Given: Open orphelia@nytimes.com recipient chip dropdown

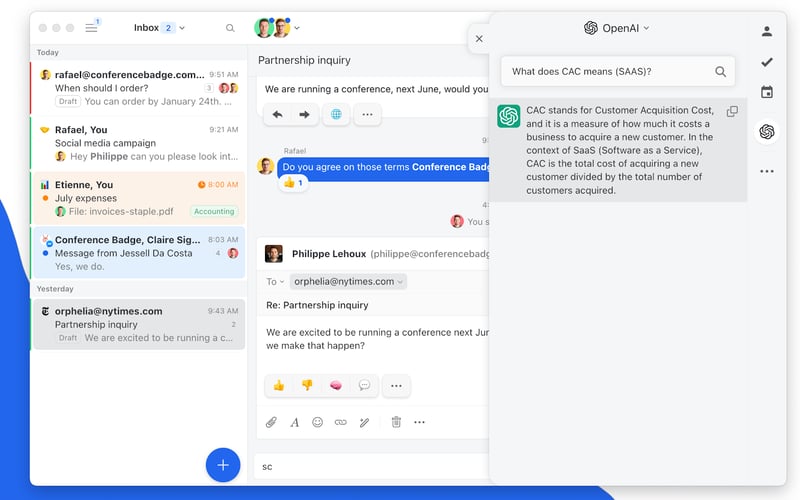Looking at the screenshot, I should 348,282.
